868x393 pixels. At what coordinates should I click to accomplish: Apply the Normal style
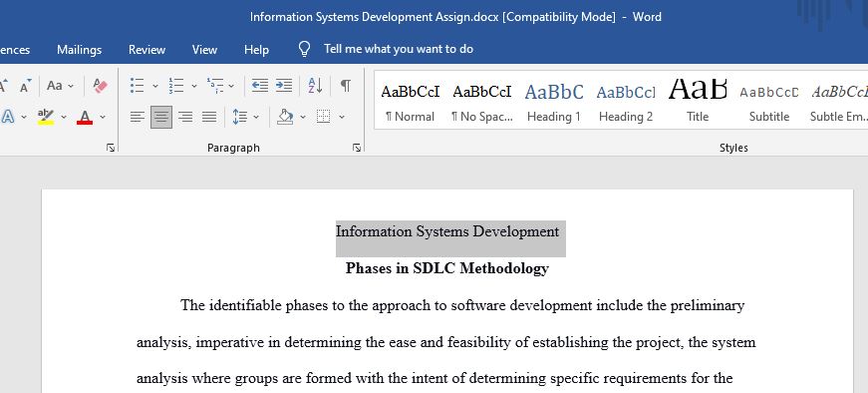click(411, 101)
